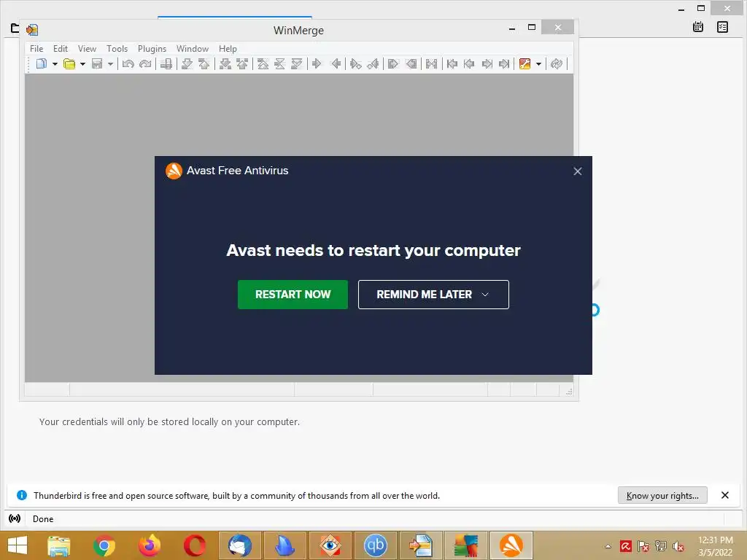
Task: Click Copy Right and Advance toolbar icon
Action: click(x=355, y=63)
